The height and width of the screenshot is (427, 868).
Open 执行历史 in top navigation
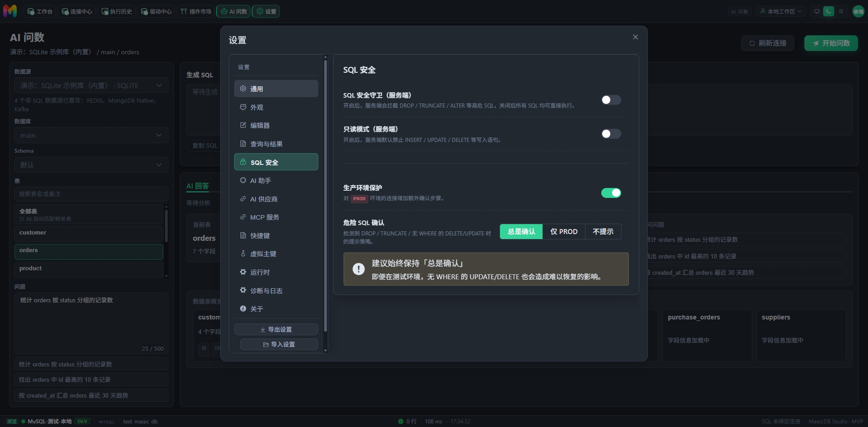pos(117,11)
